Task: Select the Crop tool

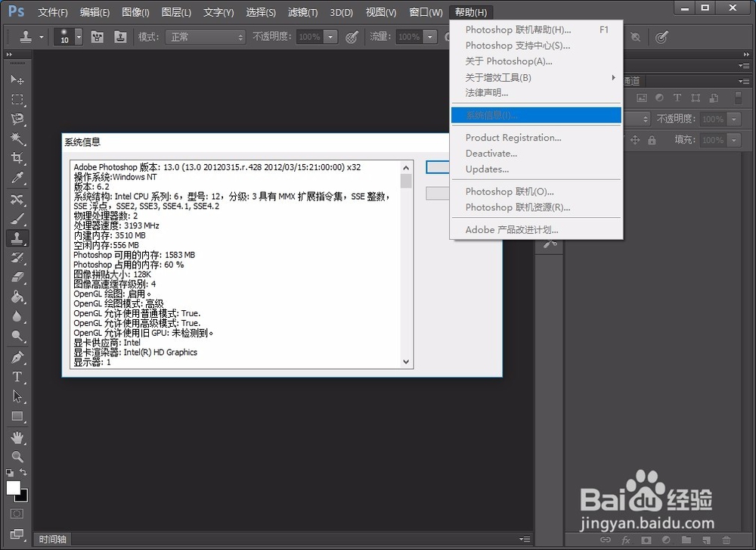Action: click(17, 158)
